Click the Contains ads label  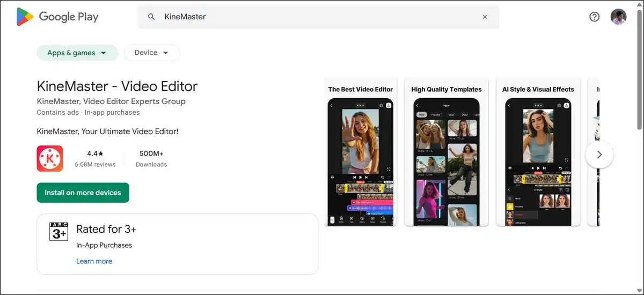(x=58, y=113)
